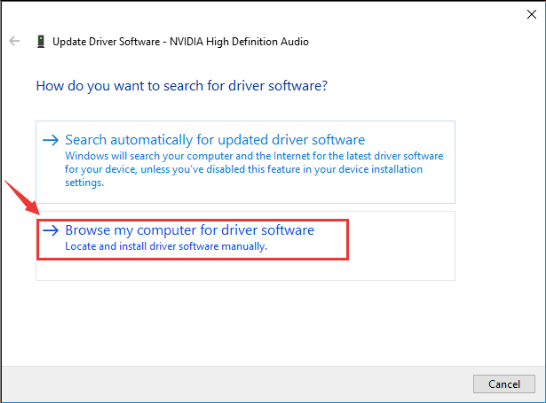Click the NVIDIA audio device icon

(41, 41)
